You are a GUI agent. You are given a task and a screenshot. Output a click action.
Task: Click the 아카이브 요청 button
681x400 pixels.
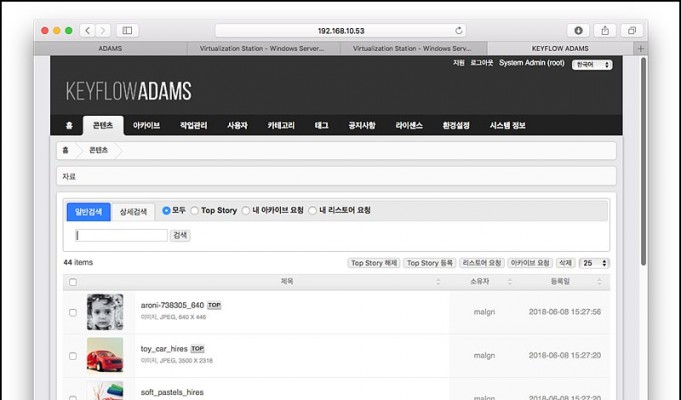point(530,263)
